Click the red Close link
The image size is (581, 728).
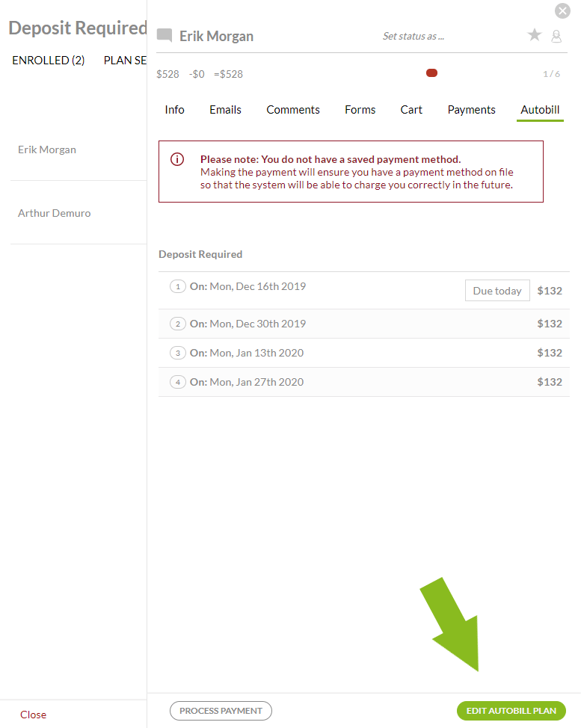(33, 715)
